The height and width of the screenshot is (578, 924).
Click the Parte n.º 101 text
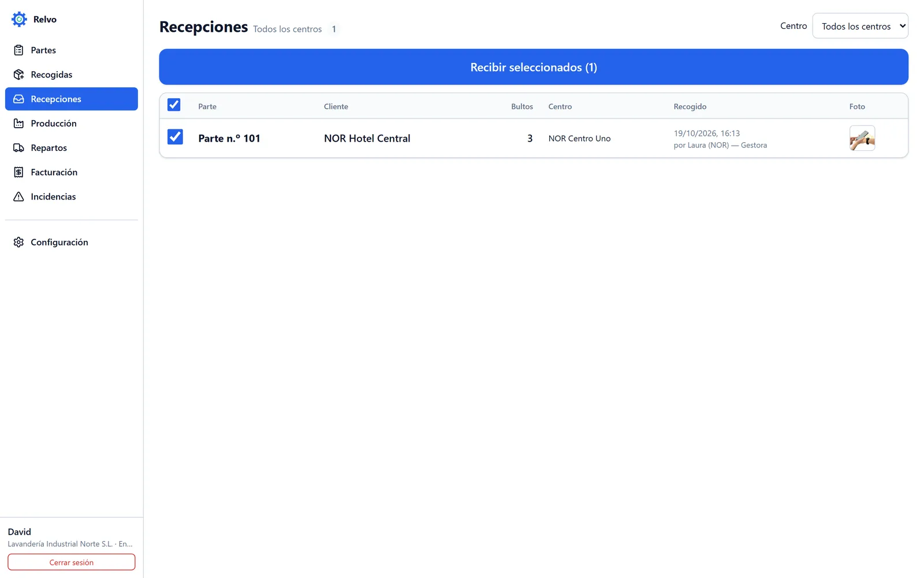[x=229, y=139]
